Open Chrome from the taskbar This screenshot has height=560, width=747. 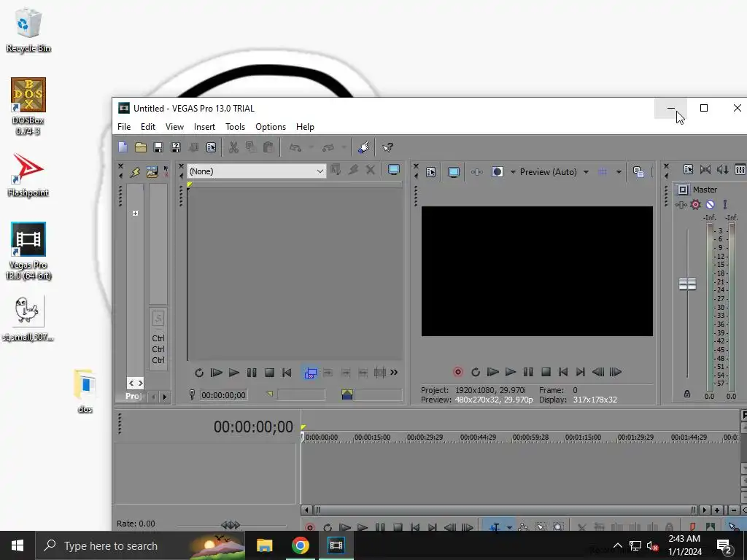point(300,545)
